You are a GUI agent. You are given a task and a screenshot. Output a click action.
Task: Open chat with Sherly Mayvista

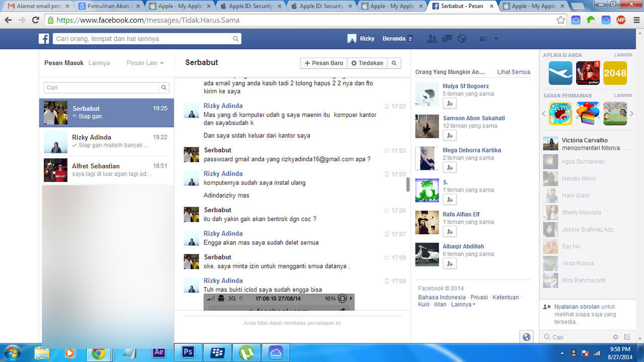(x=588, y=212)
